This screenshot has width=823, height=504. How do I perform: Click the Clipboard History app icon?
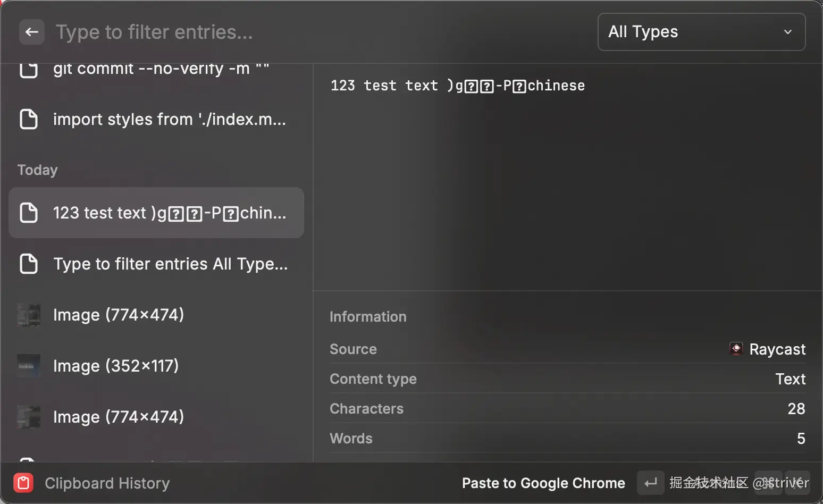23,483
